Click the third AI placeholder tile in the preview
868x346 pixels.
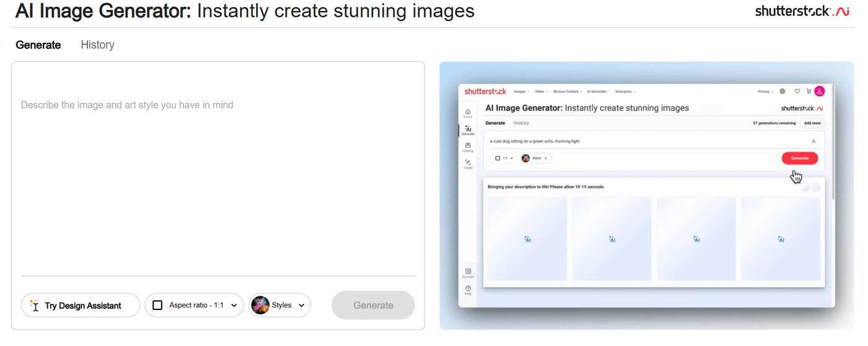tap(696, 239)
